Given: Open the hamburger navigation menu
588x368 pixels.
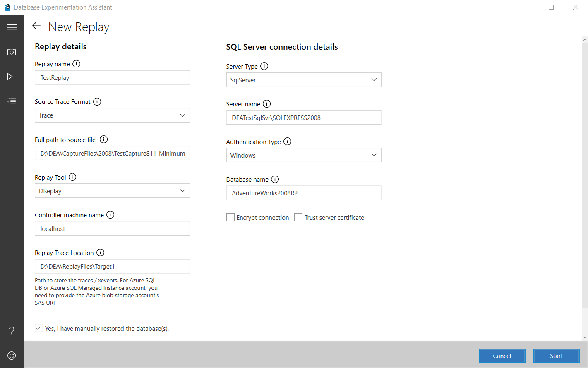Looking at the screenshot, I should point(12,27).
